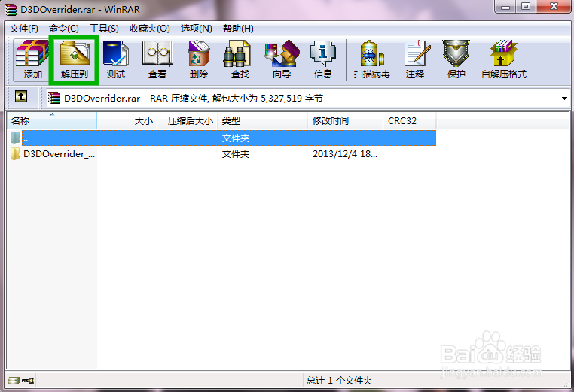The width and height of the screenshot is (574, 392).
Task: Click the Add (添加) toolbar icon
Action: pos(32,59)
